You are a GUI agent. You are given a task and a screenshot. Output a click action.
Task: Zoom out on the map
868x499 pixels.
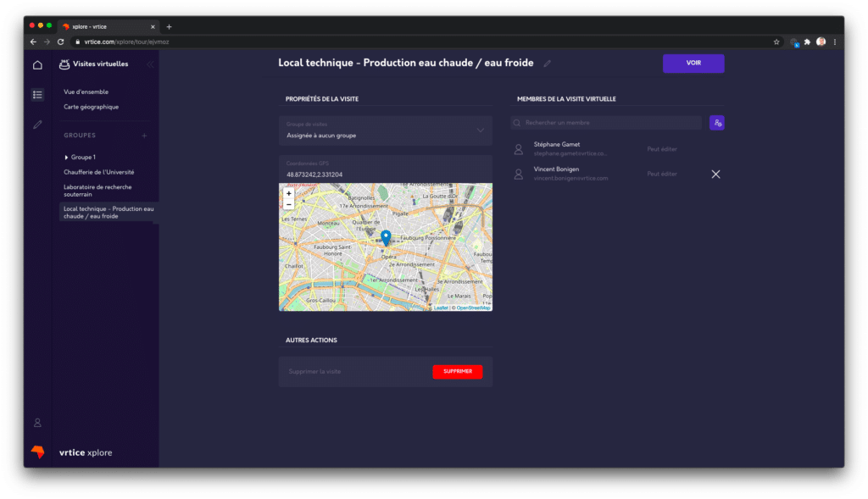coord(289,204)
